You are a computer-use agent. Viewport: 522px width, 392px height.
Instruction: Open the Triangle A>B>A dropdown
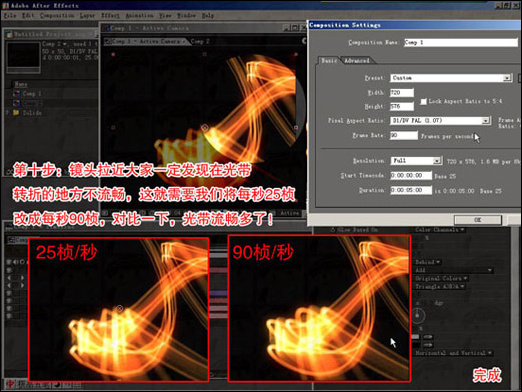[x=440, y=287]
